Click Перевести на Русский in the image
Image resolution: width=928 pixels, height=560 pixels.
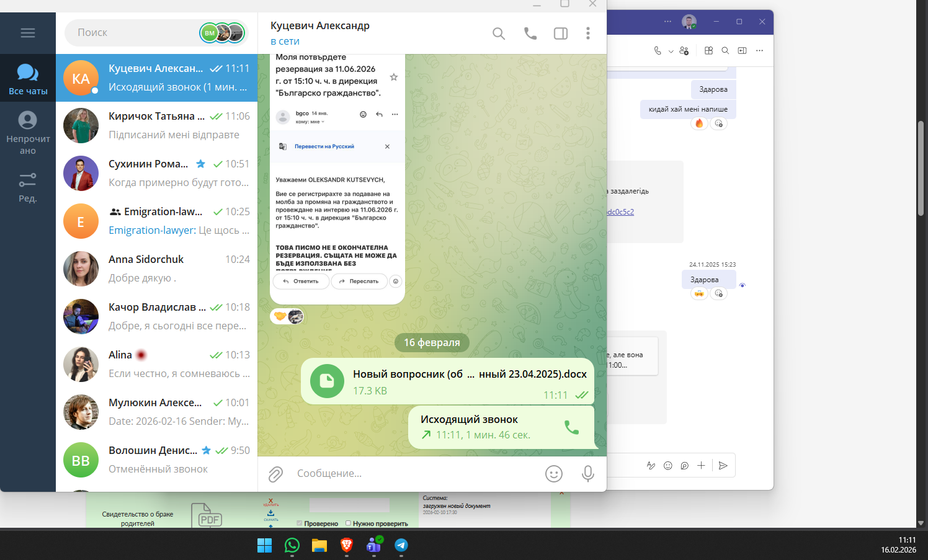click(324, 147)
